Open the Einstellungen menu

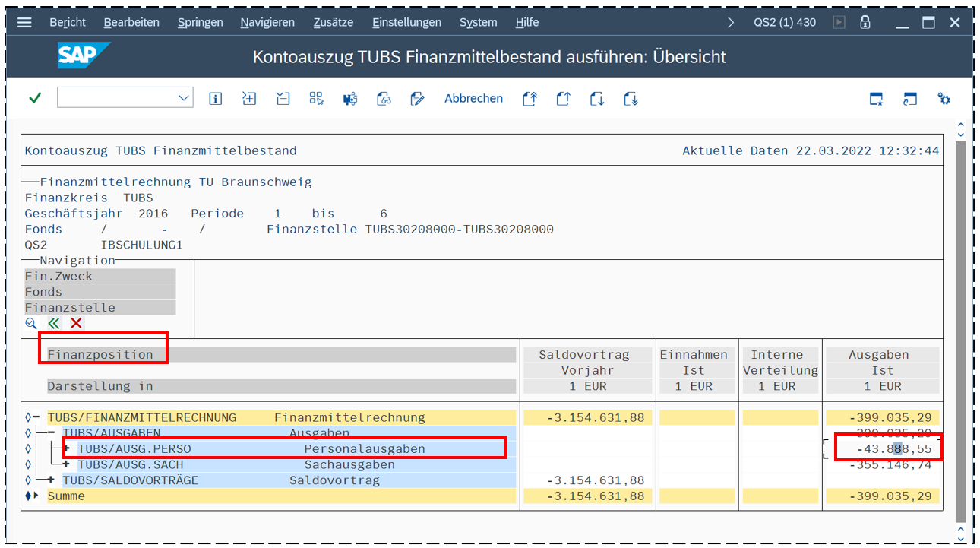(406, 22)
